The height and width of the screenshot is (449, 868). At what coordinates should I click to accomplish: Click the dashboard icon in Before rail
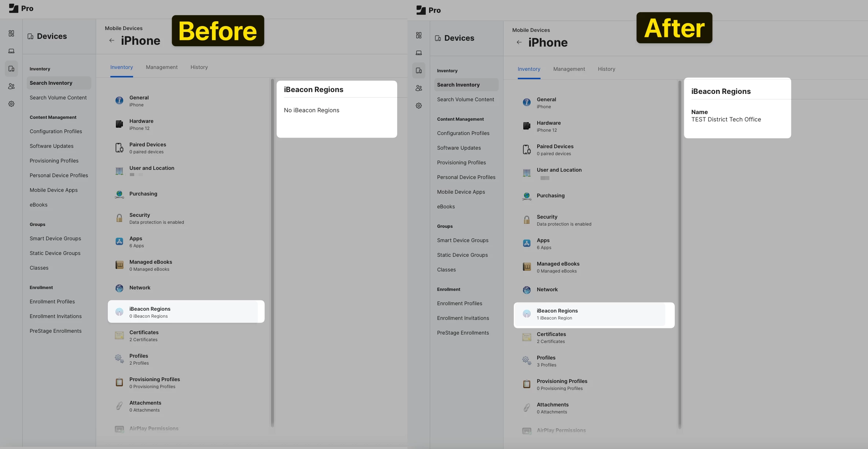(11, 33)
